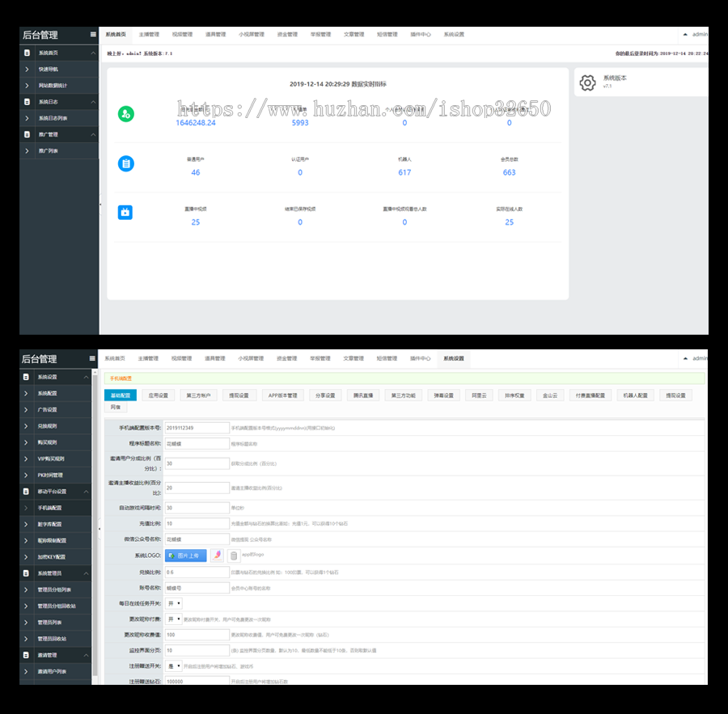The height and width of the screenshot is (714, 728).
Task: Open the 注册赠送开关 dropdown
Action: click(174, 666)
